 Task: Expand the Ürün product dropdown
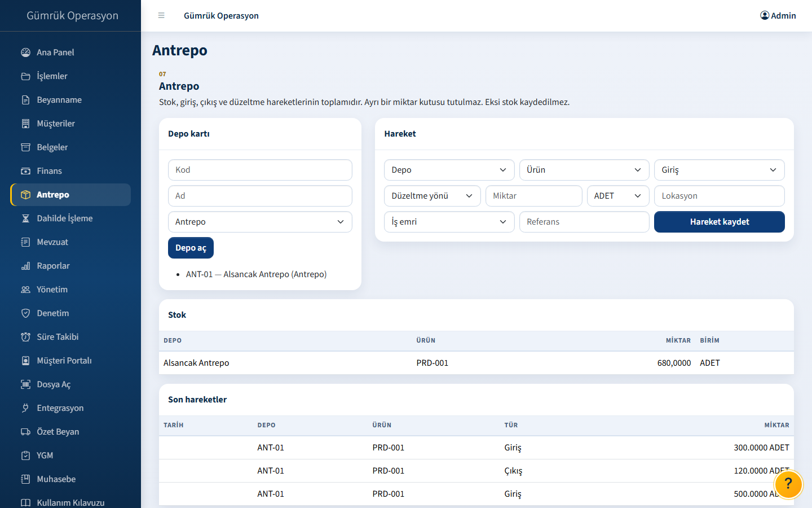584,170
